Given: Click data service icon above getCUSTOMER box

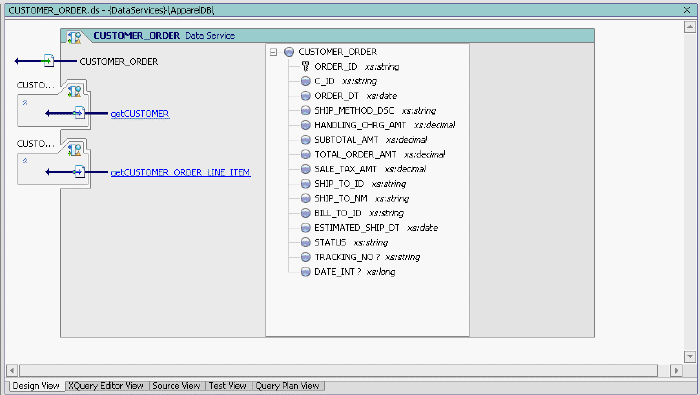Looking at the screenshot, I should (75, 91).
